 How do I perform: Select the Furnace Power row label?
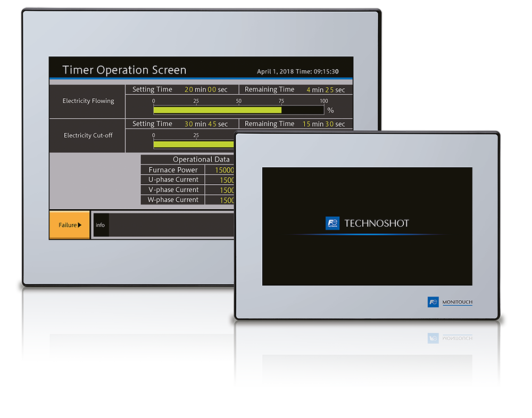173,170
